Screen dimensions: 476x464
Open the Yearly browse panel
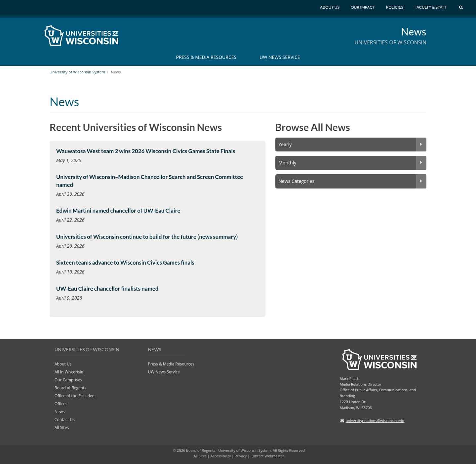[x=351, y=145]
